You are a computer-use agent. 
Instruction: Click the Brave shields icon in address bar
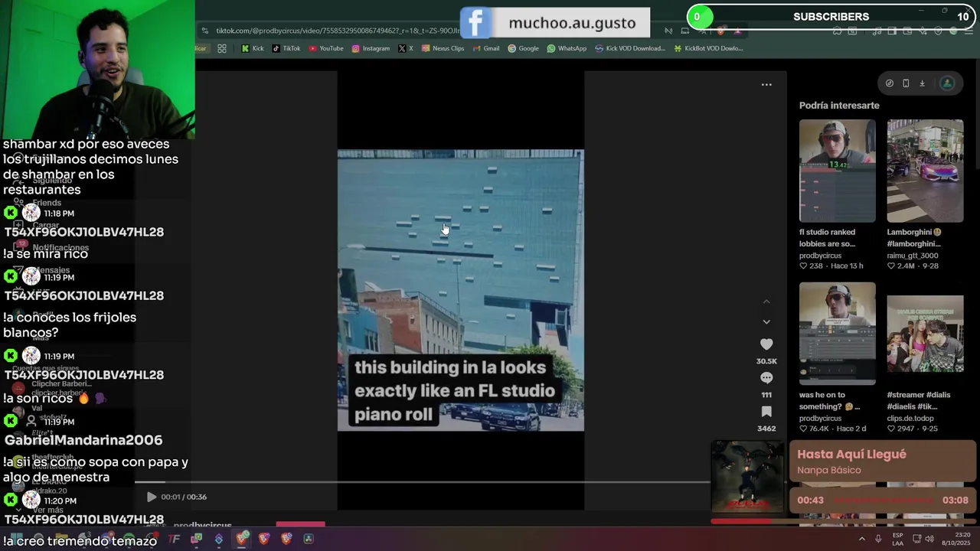coord(720,31)
